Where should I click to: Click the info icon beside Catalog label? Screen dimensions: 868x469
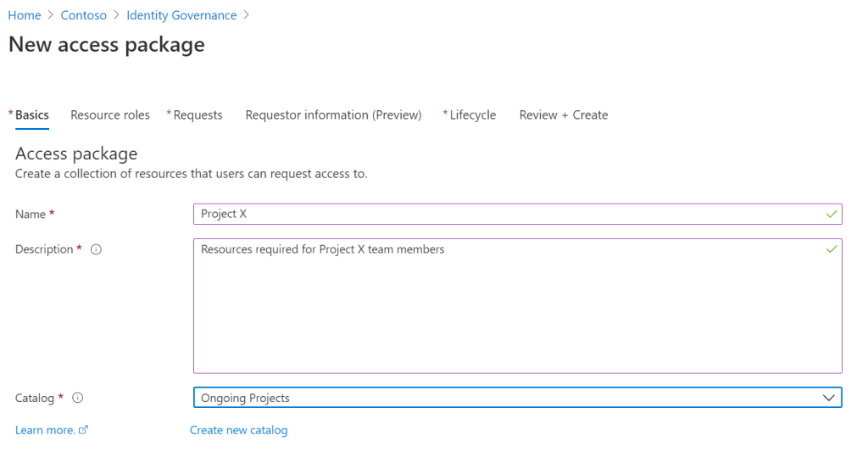pyautogui.click(x=77, y=398)
